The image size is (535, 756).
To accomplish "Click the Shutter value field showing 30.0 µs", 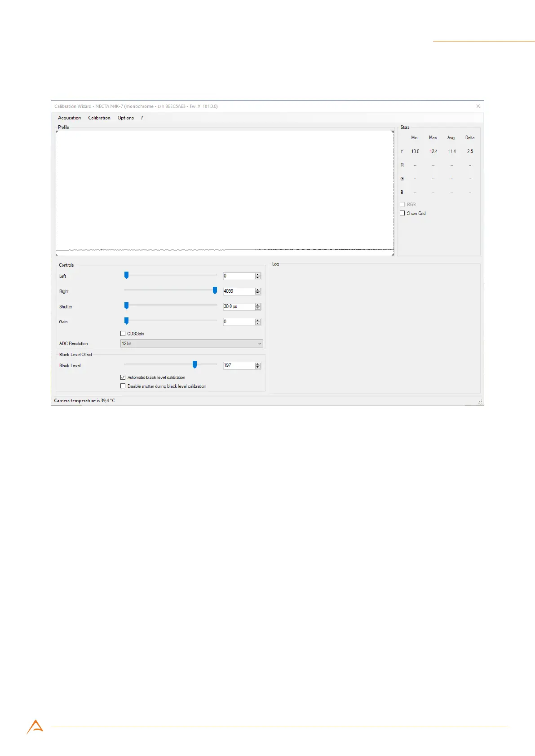I will tap(239, 307).
